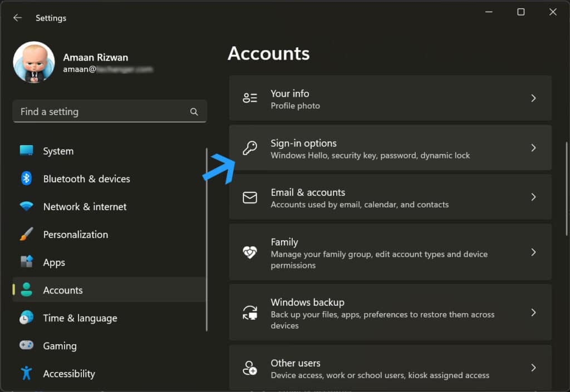Screen dimensions: 570x392
Task: Select Time & language in the sidebar
Action: point(80,317)
